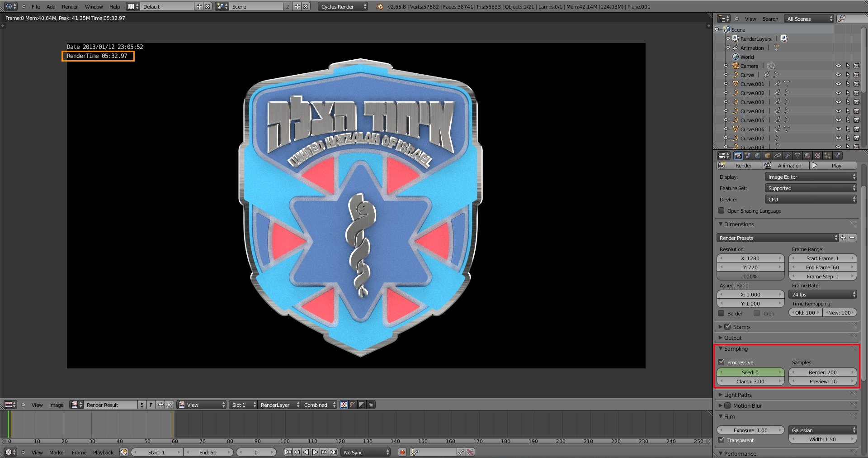Click the Play rendered animation button
The image size is (868, 458).
pyautogui.click(x=833, y=166)
